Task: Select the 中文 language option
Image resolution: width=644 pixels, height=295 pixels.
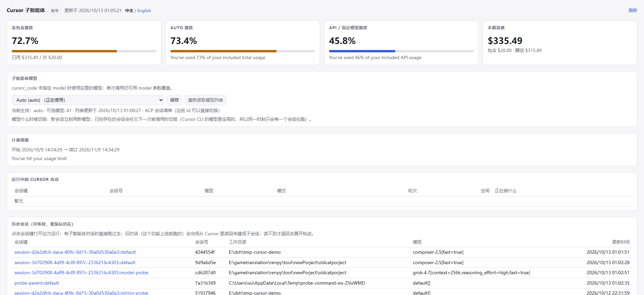Action: click(129, 11)
